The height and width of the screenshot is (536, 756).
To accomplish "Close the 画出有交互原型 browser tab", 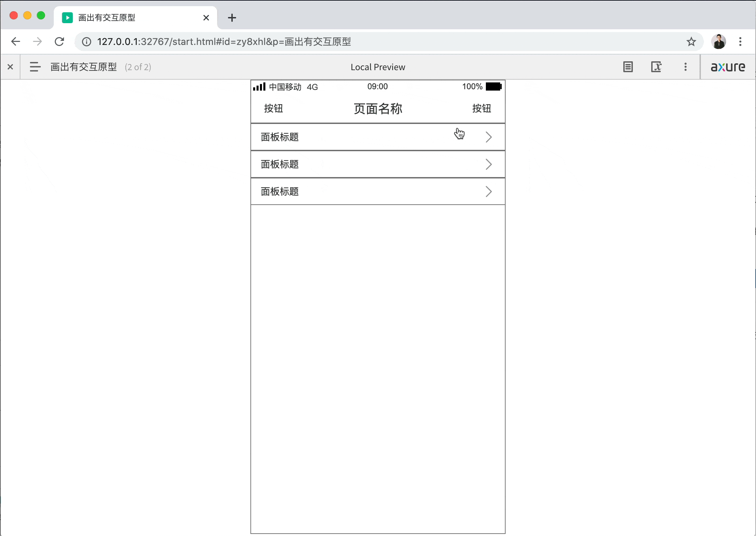I will pos(206,18).
